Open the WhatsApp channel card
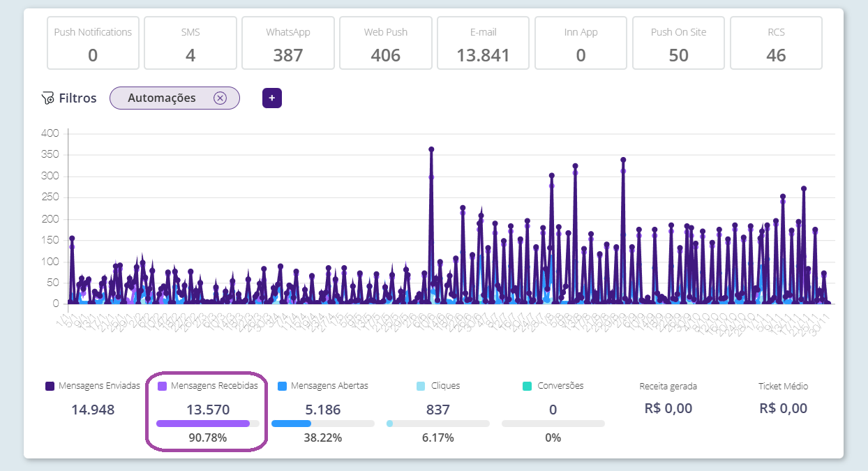The width and height of the screenshot is (868, 471). click(x=288, y=43)
